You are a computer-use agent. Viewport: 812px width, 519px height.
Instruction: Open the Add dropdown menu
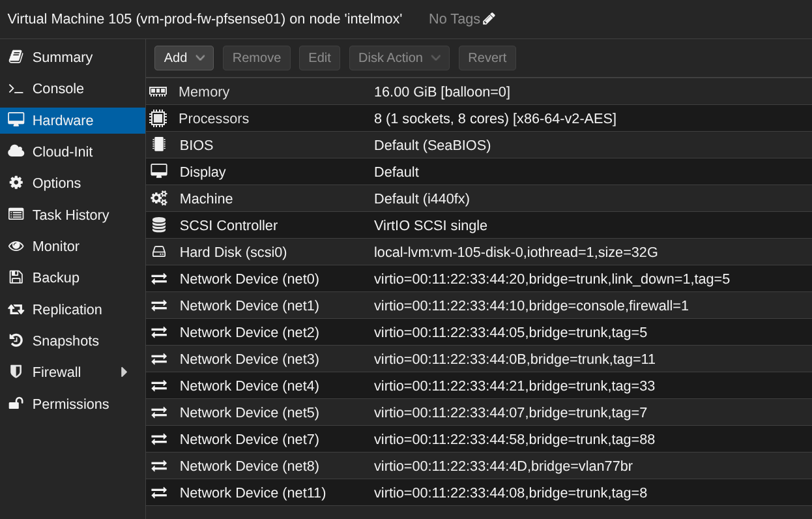pos(184,58)
